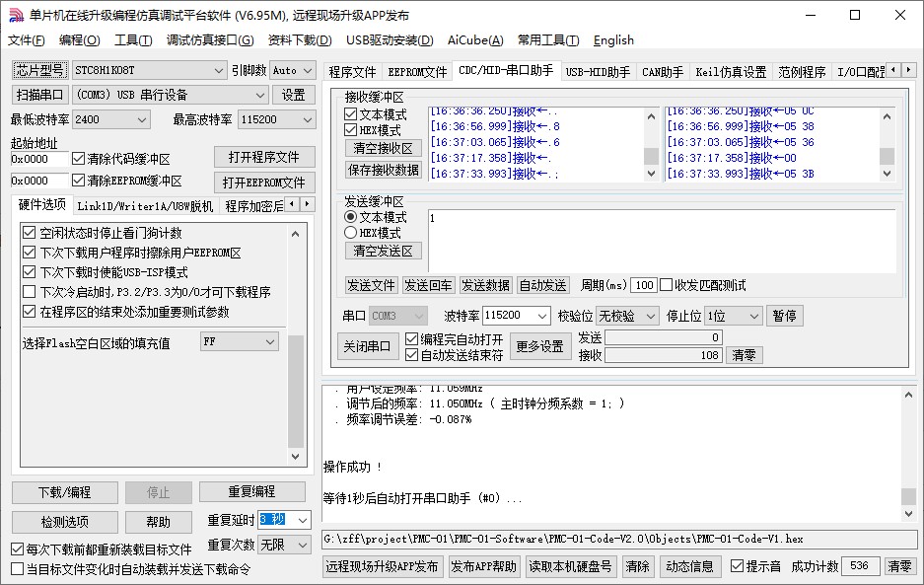
Task: Switch to the CAN助手 tab
Action: tap(663, 72)
